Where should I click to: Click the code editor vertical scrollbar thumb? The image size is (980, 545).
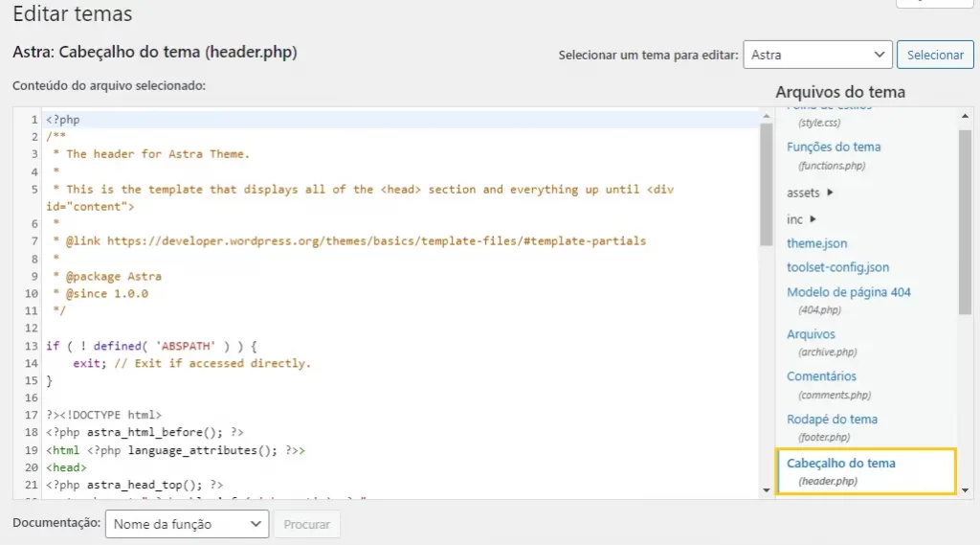point(767,185)
